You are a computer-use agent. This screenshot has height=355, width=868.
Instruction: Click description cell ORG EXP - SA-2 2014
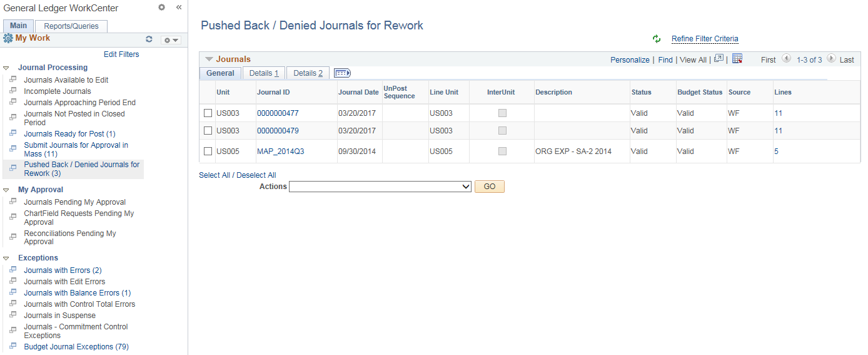573,152
